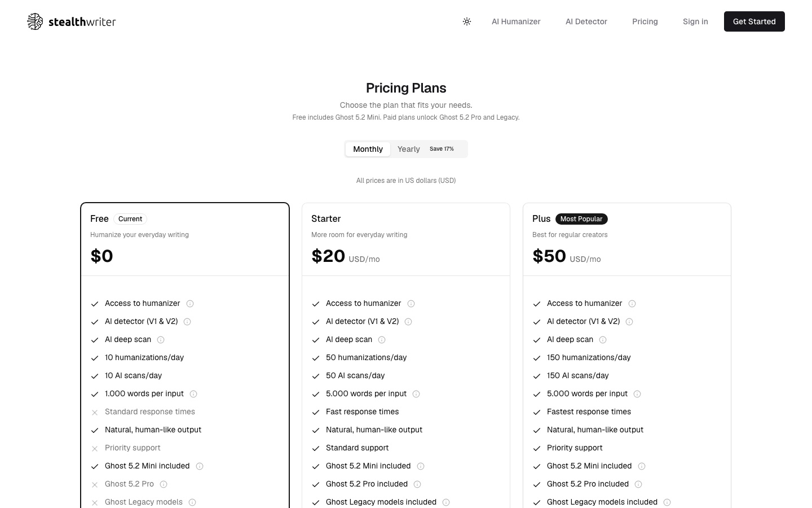
Task: Select Monthly billing option
Action: click(368, 149)
